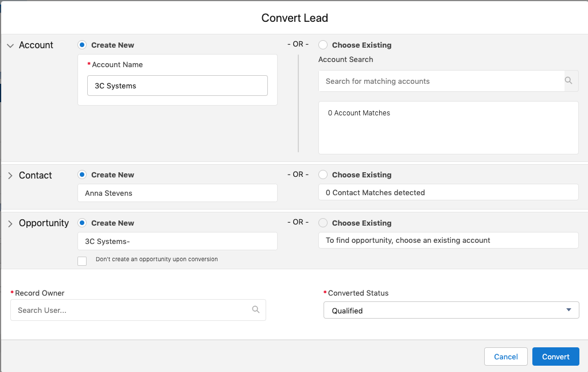Click the 3C Systems- opportunity name field

[177, 241]
